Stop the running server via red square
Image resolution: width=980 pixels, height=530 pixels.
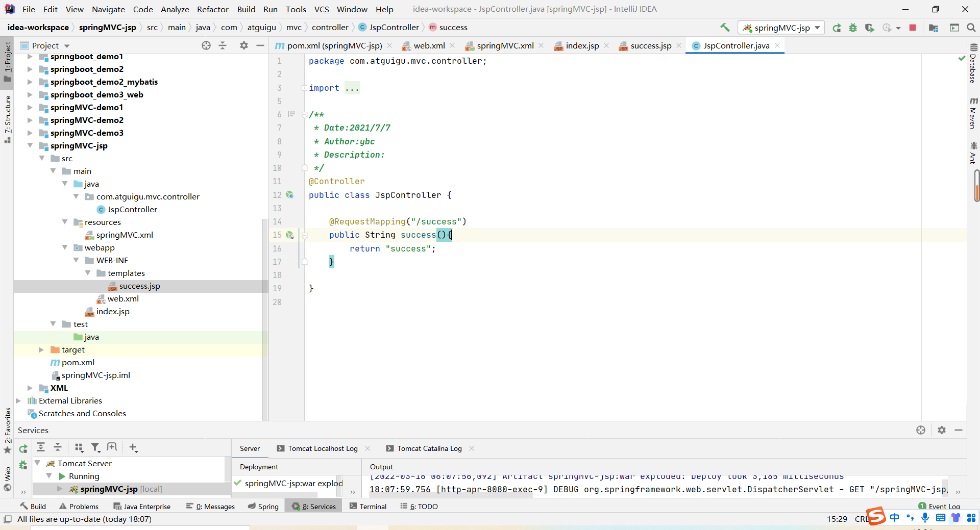pos(913,28)
